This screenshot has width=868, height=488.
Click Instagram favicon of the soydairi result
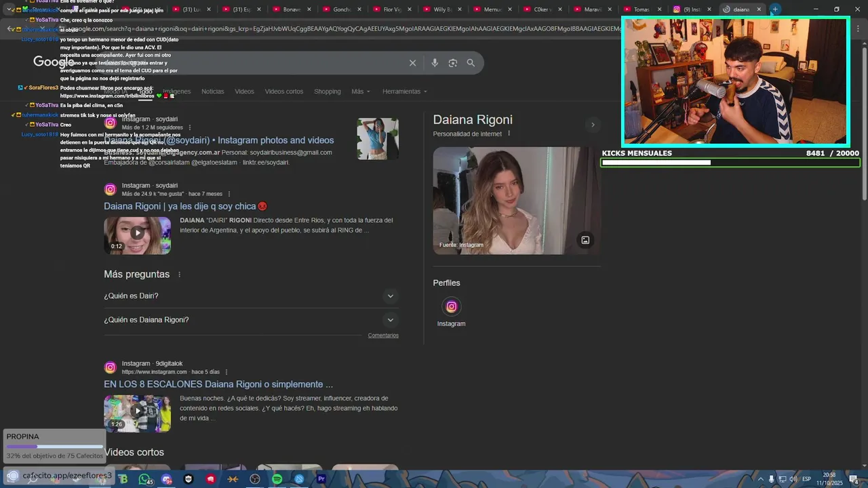(x=111, y=123)
